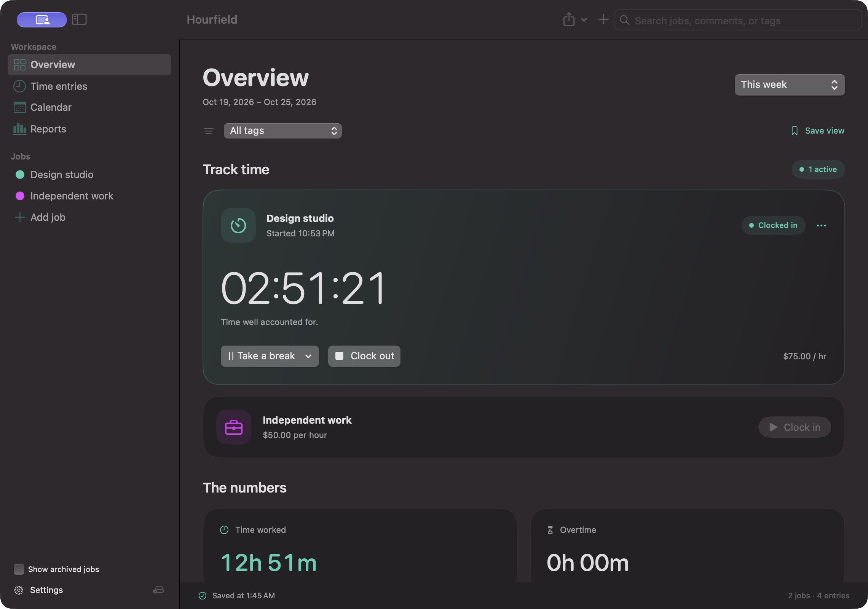Click the share/export icon in toolbar
The height and width of the screenshot is (609, 868).
pos(569,19)
